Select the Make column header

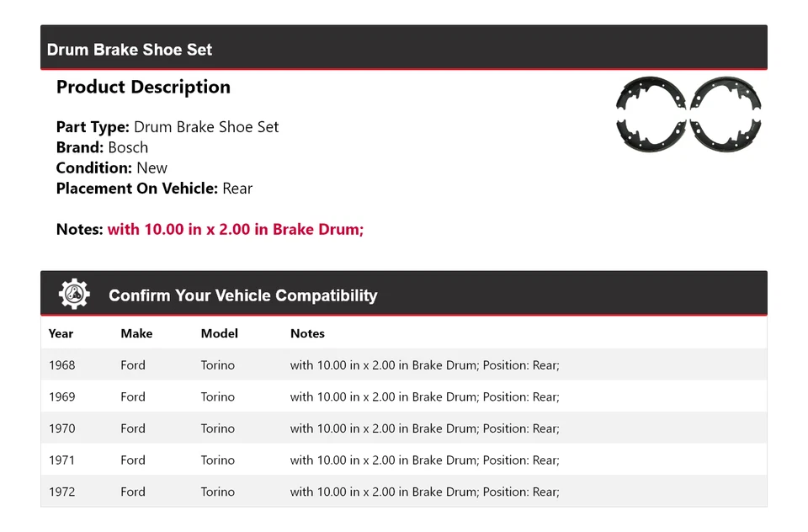point(136,333)
